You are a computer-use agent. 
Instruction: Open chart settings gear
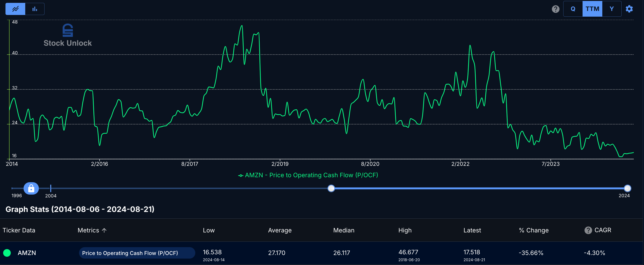[629, 9]
